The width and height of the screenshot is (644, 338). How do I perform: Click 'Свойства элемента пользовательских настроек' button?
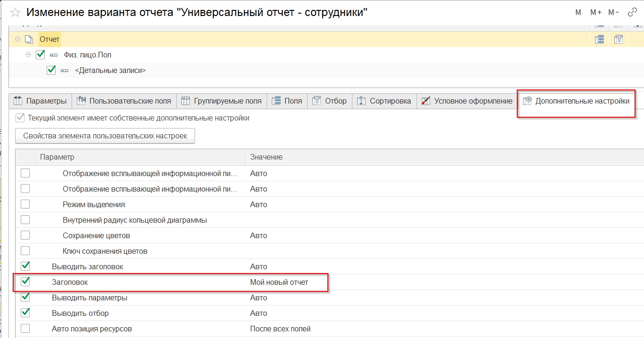coord(105,136)
